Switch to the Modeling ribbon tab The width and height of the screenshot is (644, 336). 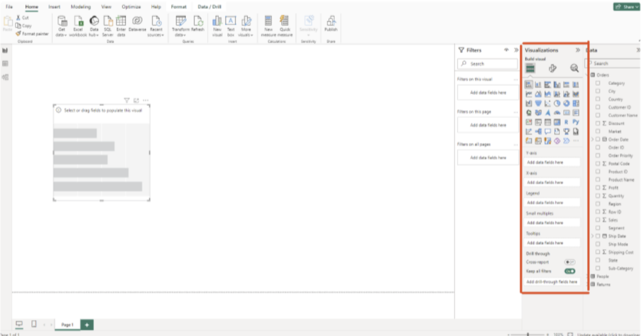click(80, 6)
